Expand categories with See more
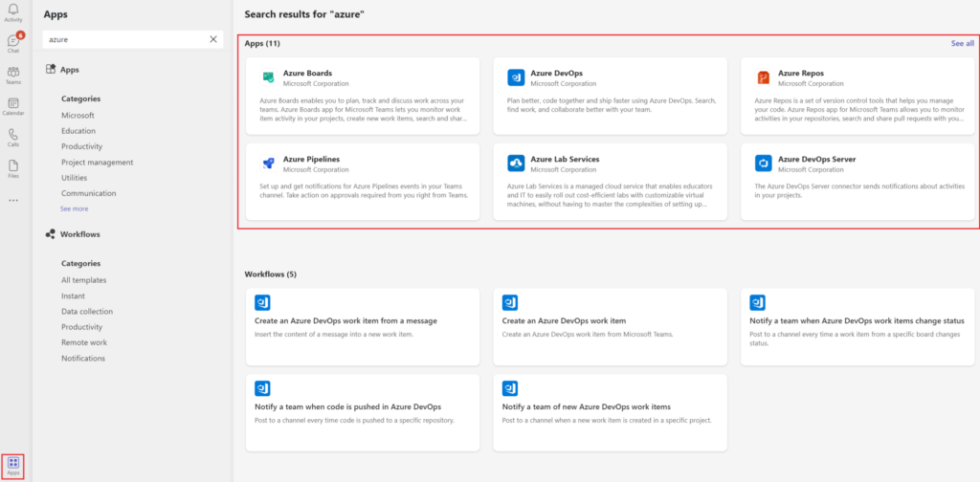Image resolution: width=980 pixels, height=482 pixels. [74, 208]
